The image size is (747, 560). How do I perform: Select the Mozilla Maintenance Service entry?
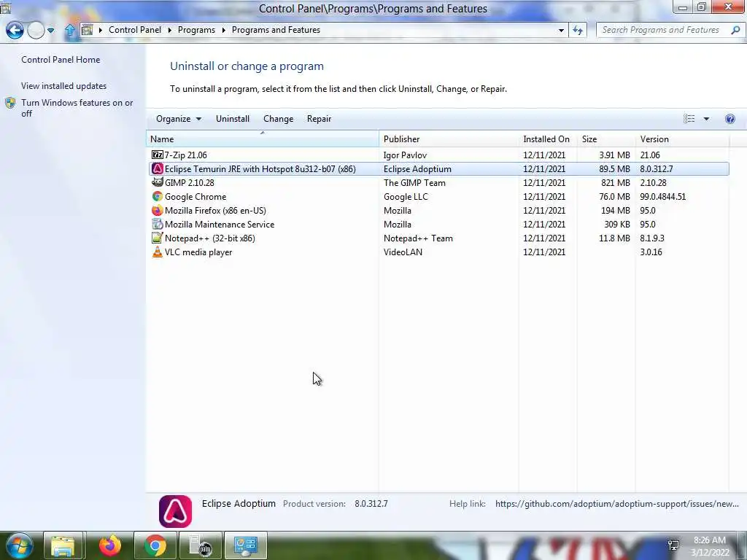point(438,224)
